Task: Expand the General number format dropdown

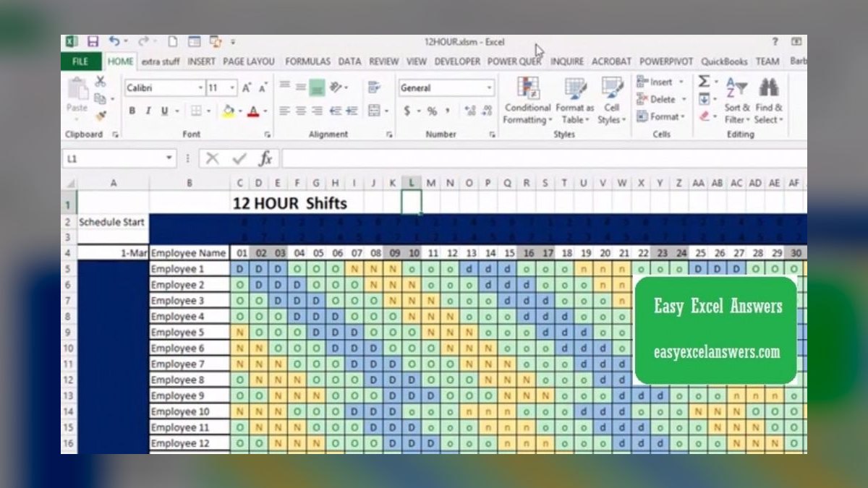Action: click(490, 87)
